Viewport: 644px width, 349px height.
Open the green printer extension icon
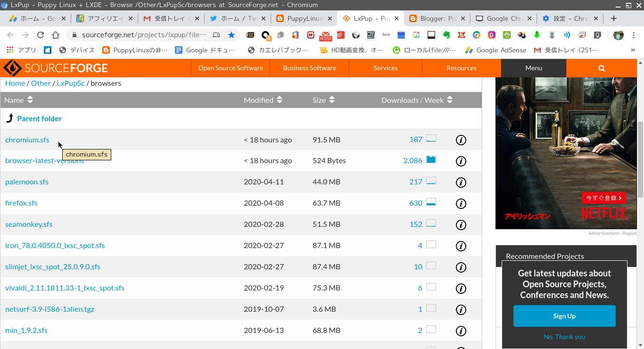pos(507,35)
